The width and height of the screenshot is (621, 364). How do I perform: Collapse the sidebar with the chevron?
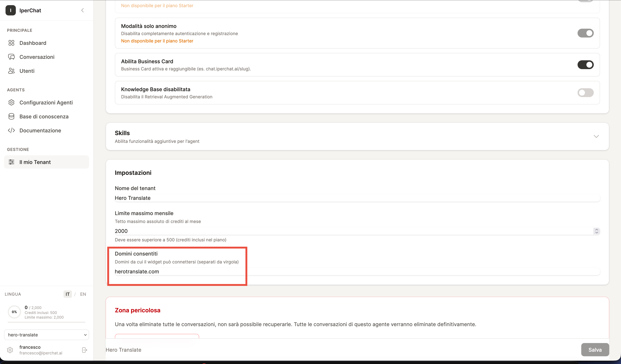83,10
